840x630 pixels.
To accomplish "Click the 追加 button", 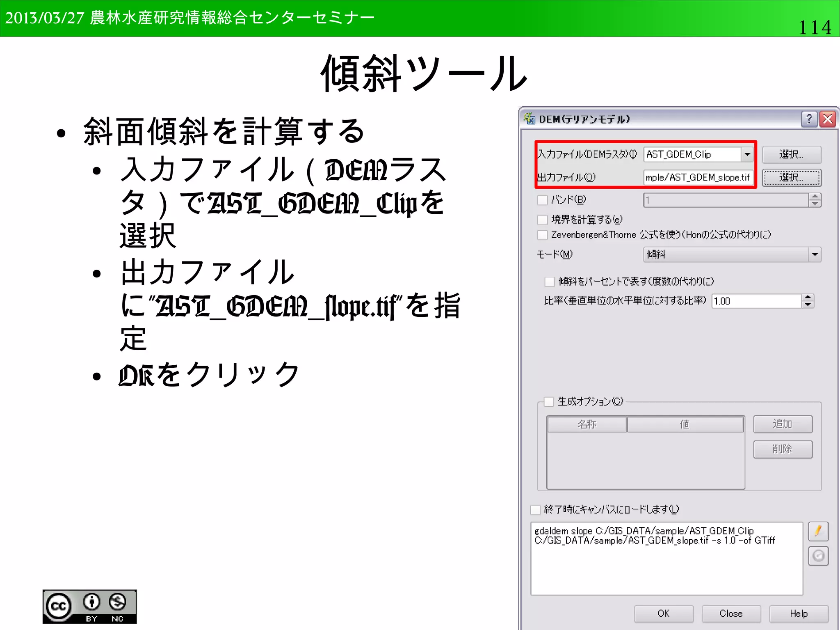I will [783, 424].
